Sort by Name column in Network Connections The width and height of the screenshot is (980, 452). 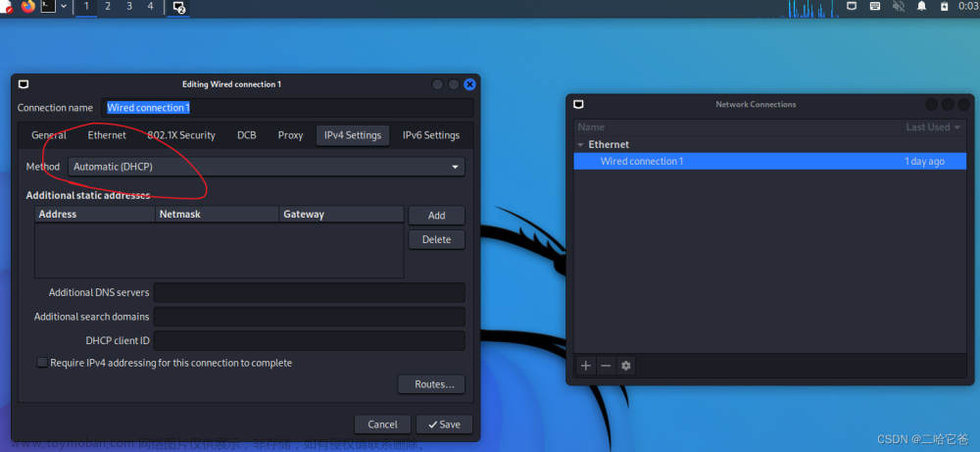click(x=738, y=126)
